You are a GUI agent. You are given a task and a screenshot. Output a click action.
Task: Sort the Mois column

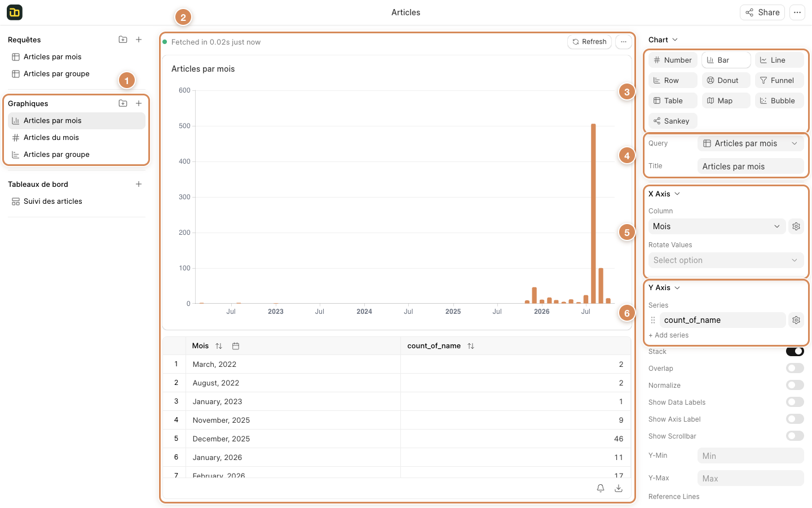(x=219, y=346)
